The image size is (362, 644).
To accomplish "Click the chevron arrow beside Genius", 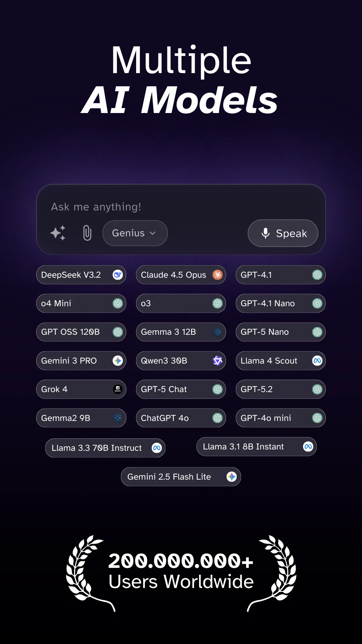I will 153,233.
